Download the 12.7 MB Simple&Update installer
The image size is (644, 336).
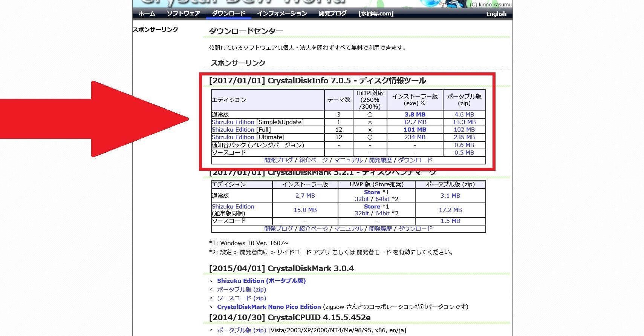(415, 122)
